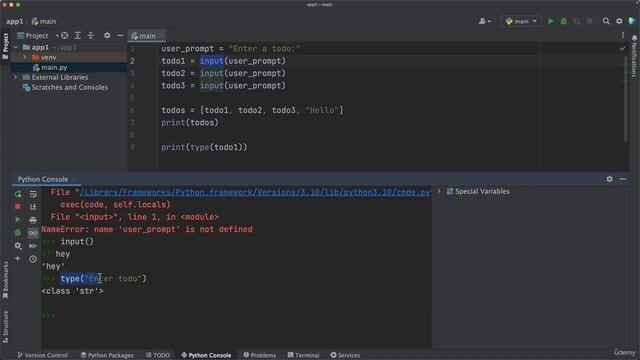The image size is (640, 360).
Task: Open the Terminal tool window
Action: pyautogui.click(x=303, y=355)
